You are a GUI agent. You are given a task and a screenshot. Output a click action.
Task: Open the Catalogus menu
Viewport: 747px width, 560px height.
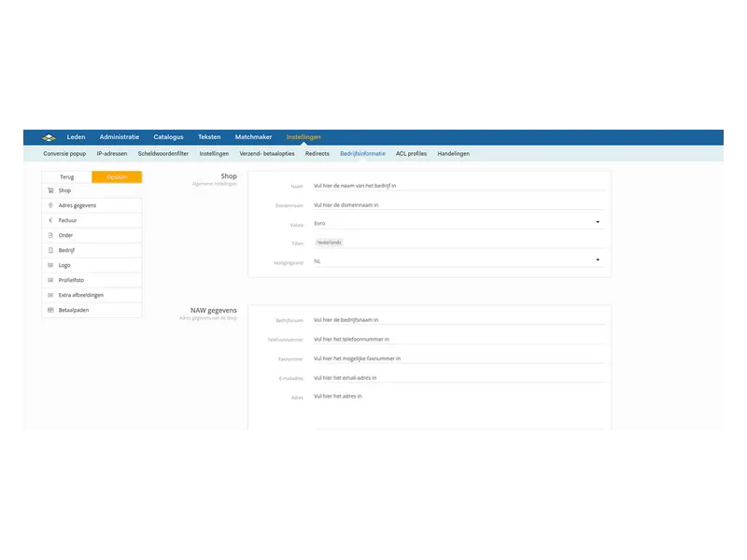click(x=168, y=137)
